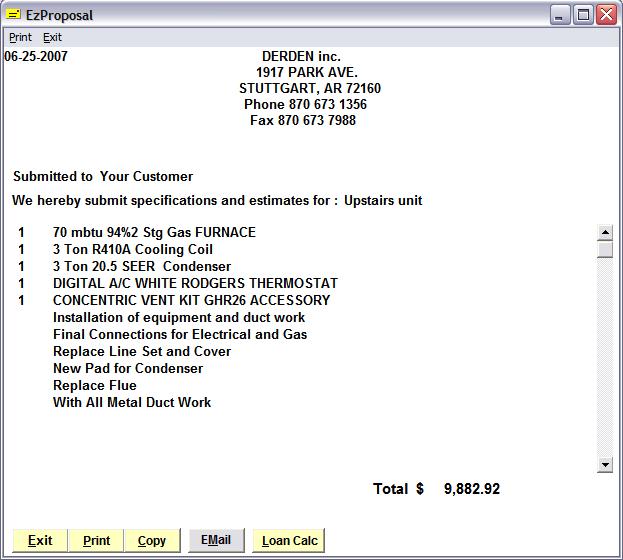Click the 'Upstairs unit' text
The height and width of the screenshot is (560, 623).
pos(383,200)
